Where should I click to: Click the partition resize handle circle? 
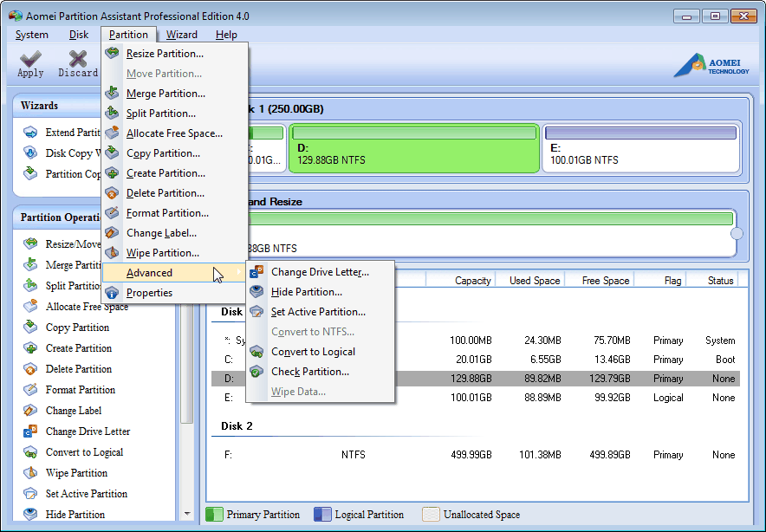(x=737, y=233)
